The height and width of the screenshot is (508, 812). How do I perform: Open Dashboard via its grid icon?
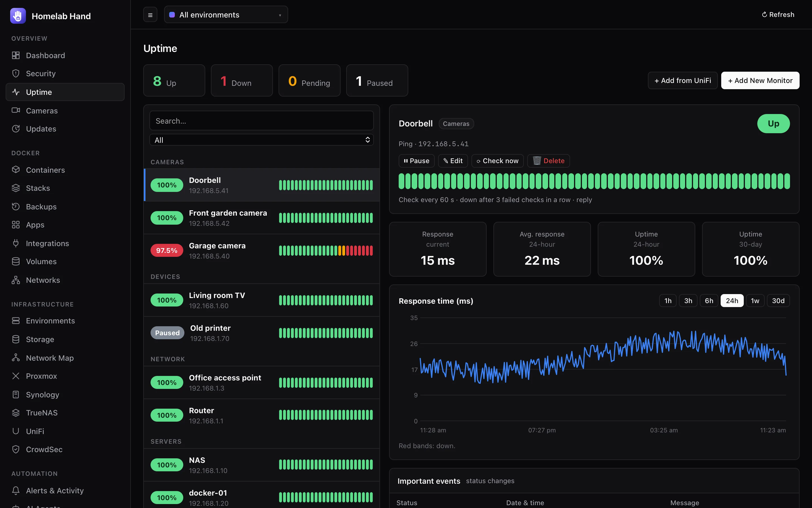(16, 55)
